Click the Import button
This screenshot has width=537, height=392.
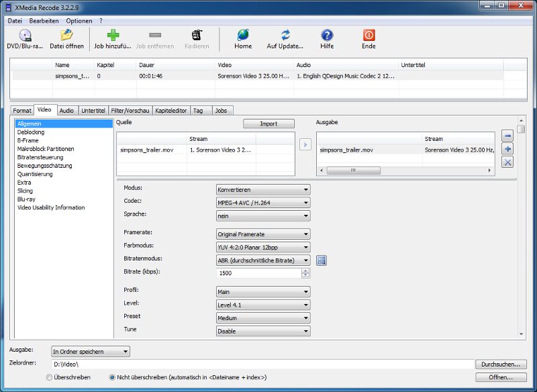tap(268, 124)
